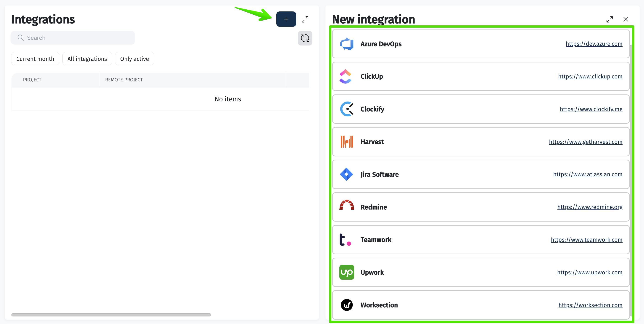
Task: Open the All integrations filter
Action: [x=87, y=59]
